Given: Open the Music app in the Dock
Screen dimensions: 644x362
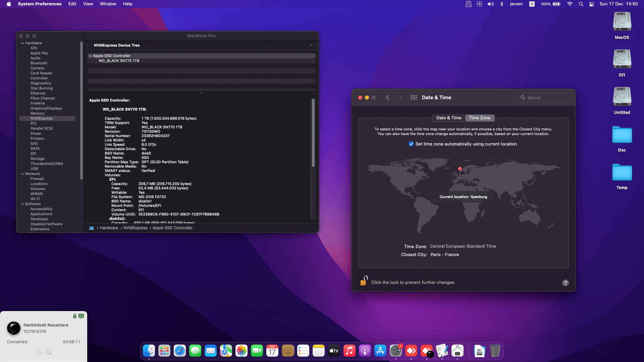Looking at the screenshot, I should click(x=349, y=351).
